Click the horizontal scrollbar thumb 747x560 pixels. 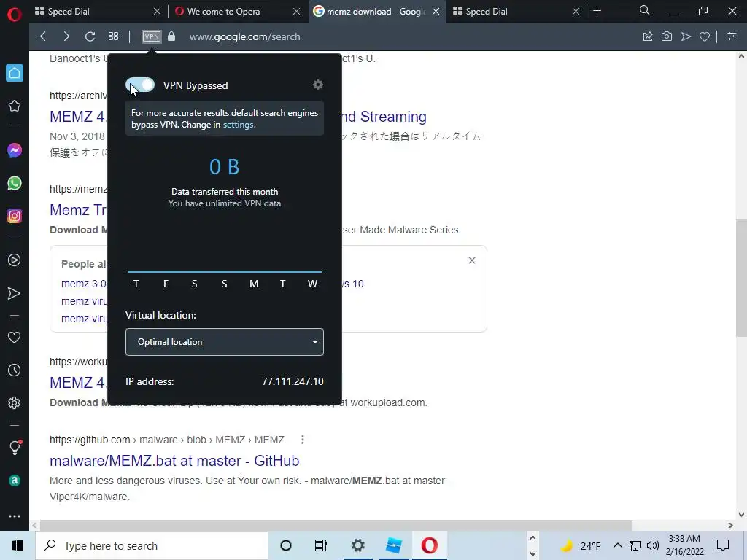[x=336, y=525]
